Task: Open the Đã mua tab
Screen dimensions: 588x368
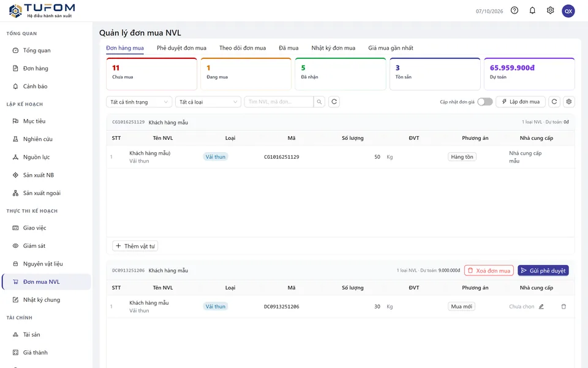Action: pos(288,48)
